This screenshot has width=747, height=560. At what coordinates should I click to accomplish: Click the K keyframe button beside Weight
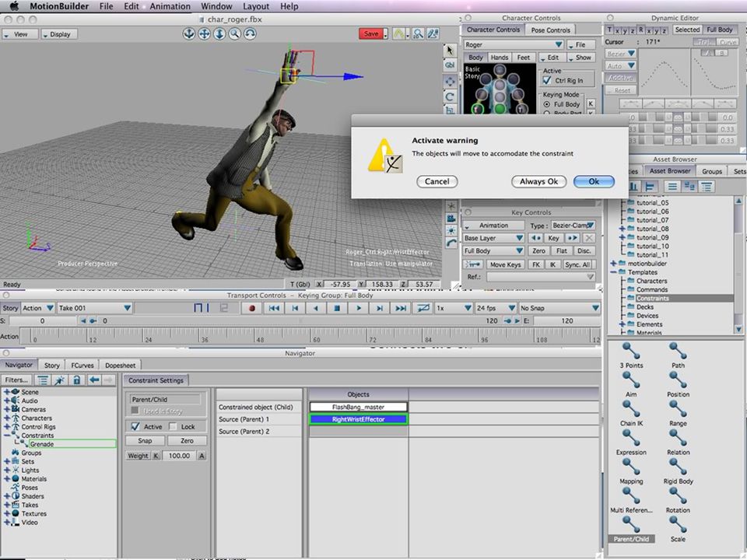click(156, 456)
